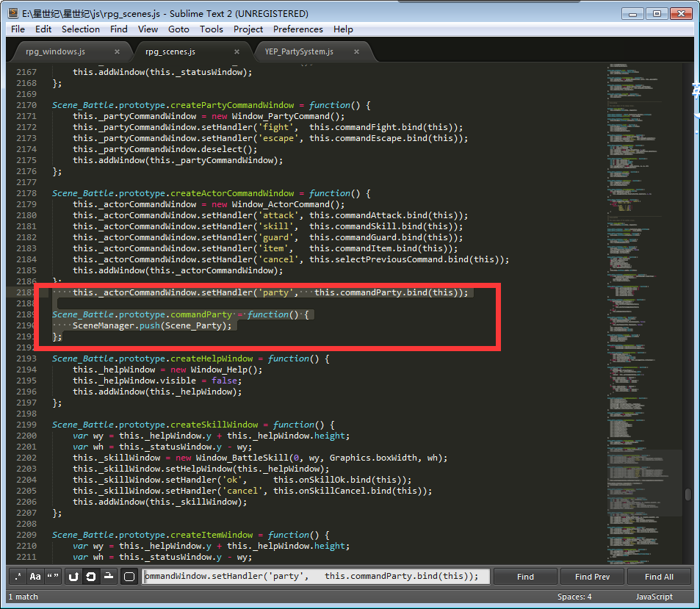Open the Spaces: 4 indentation menu

point(574,597)
